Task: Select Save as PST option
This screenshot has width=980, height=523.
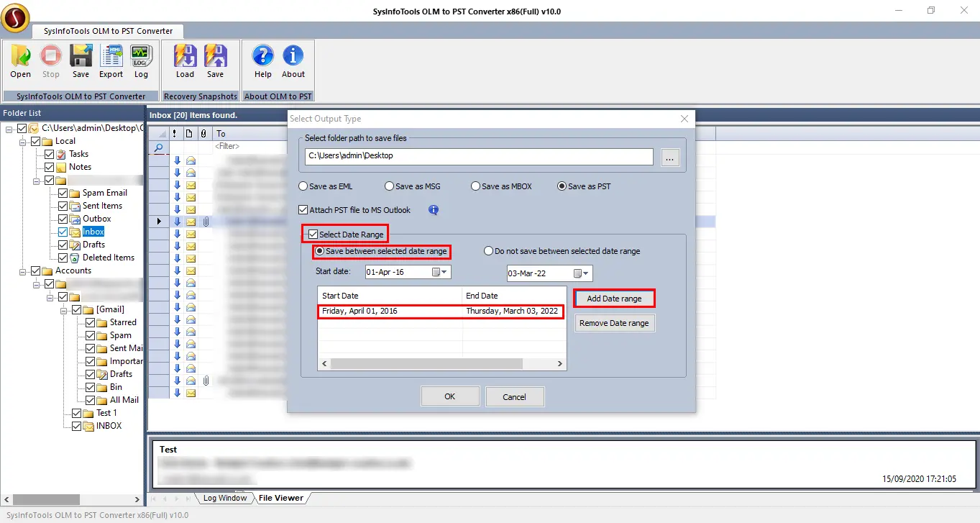Action: coord(562,186)
